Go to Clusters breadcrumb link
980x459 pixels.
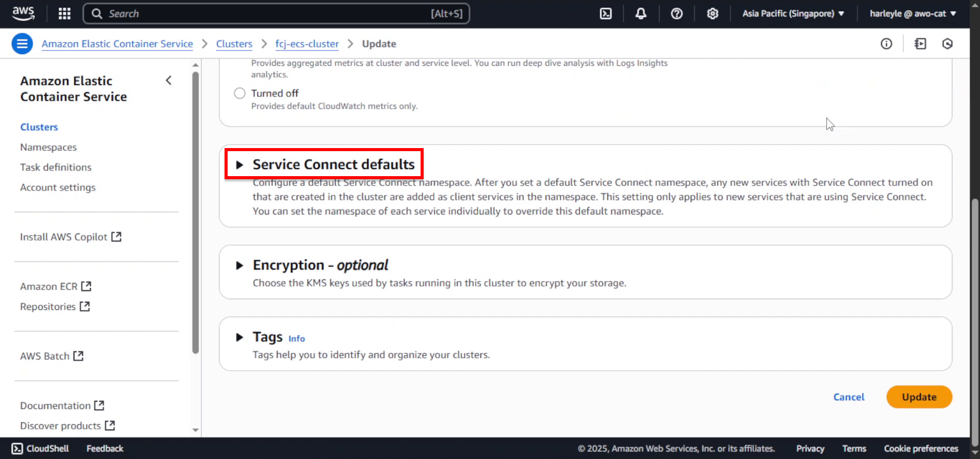[x=234, y=44]
